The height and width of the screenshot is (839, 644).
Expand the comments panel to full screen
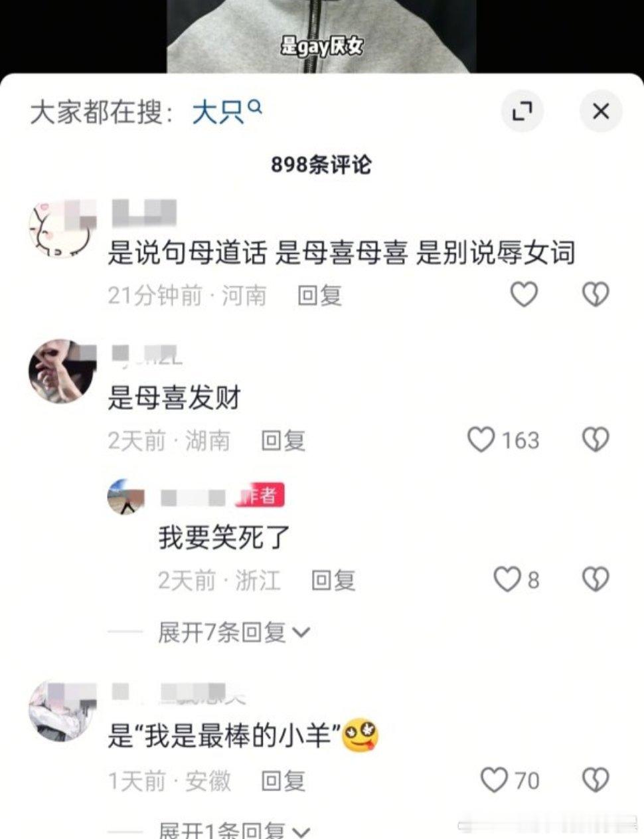(522, 111)
